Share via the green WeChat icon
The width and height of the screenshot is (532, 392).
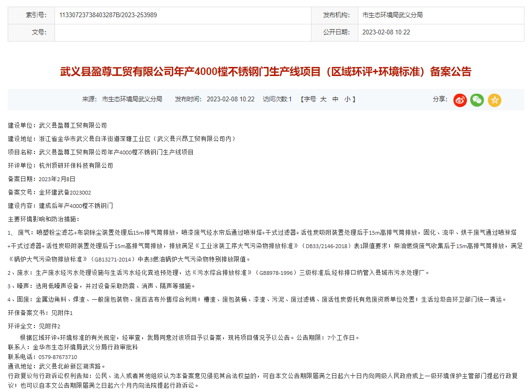(477, 100)
